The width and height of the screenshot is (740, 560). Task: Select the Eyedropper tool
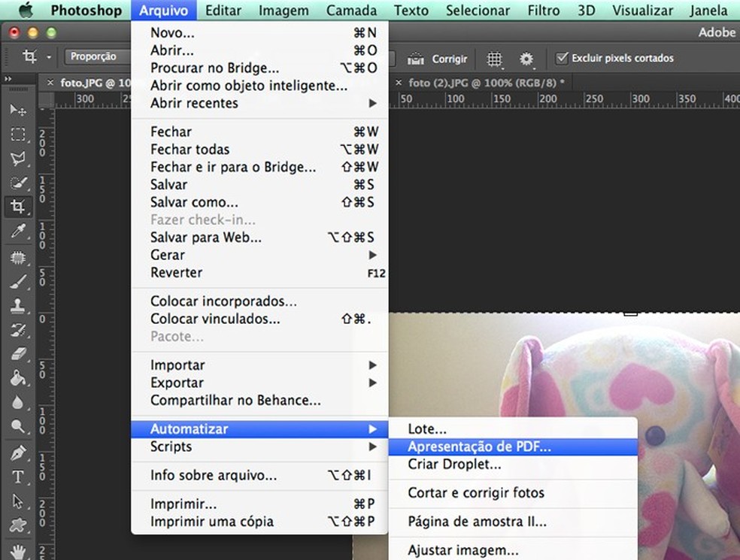pyautogui.click(x=18, y=232)
